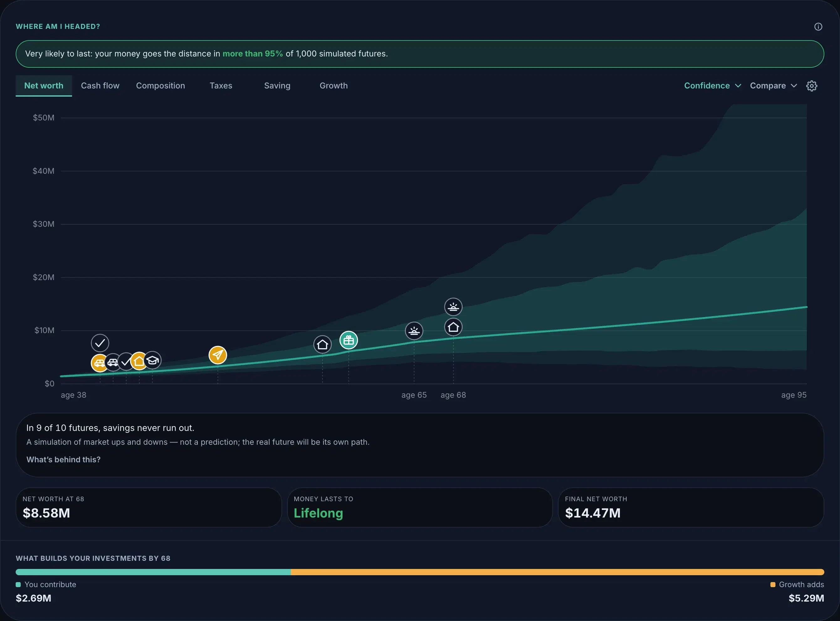This screenshot has width=840, height=621.
Task: Select the lower checkmark marker between car and house
Action: tap(125, 362)
